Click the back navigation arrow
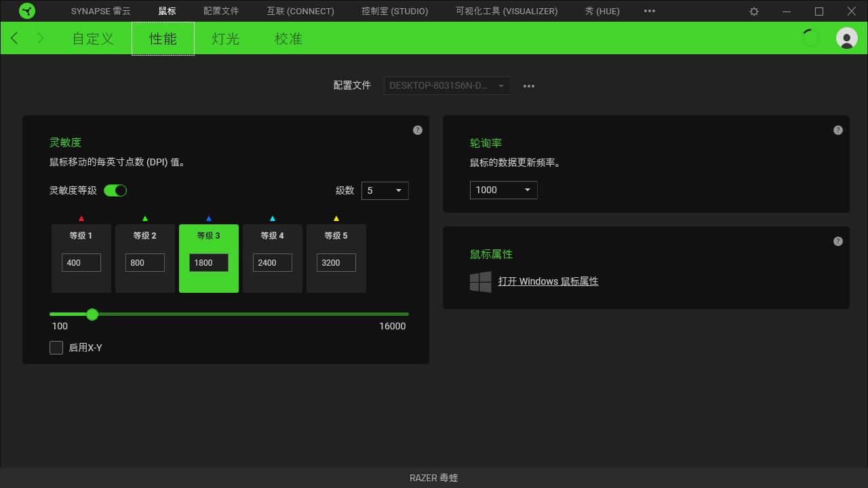The height and width of the screenshot is (488, 868). (x=14, y=38)
